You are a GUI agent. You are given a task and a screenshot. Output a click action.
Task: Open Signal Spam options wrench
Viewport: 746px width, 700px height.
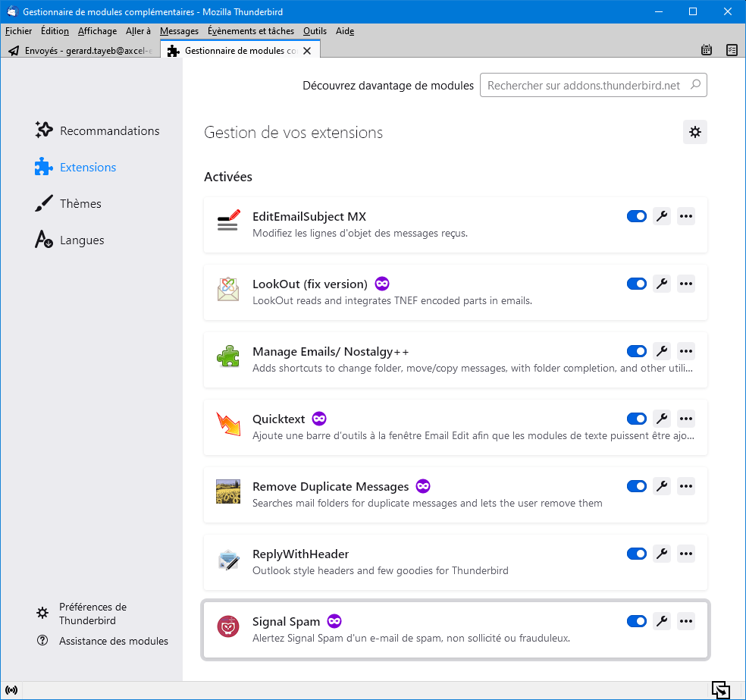point(662,621)
